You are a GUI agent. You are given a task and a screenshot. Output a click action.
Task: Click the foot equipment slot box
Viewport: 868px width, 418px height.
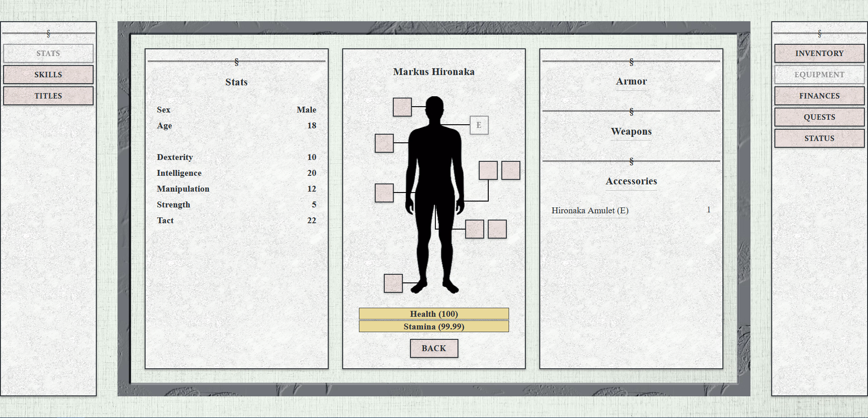393,283
